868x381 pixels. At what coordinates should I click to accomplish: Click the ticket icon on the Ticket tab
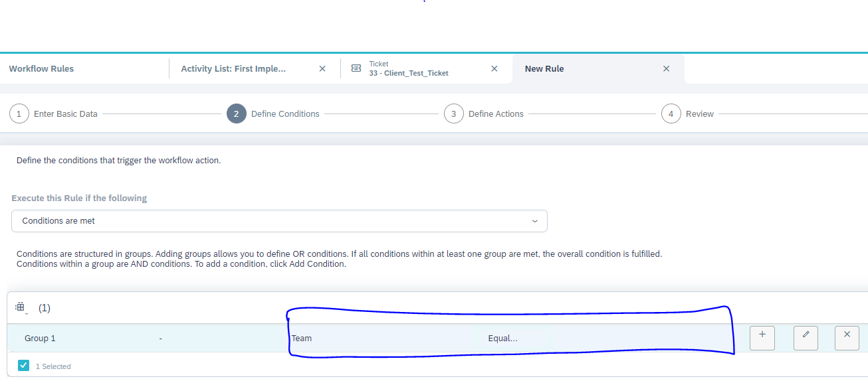click(356, 68)
